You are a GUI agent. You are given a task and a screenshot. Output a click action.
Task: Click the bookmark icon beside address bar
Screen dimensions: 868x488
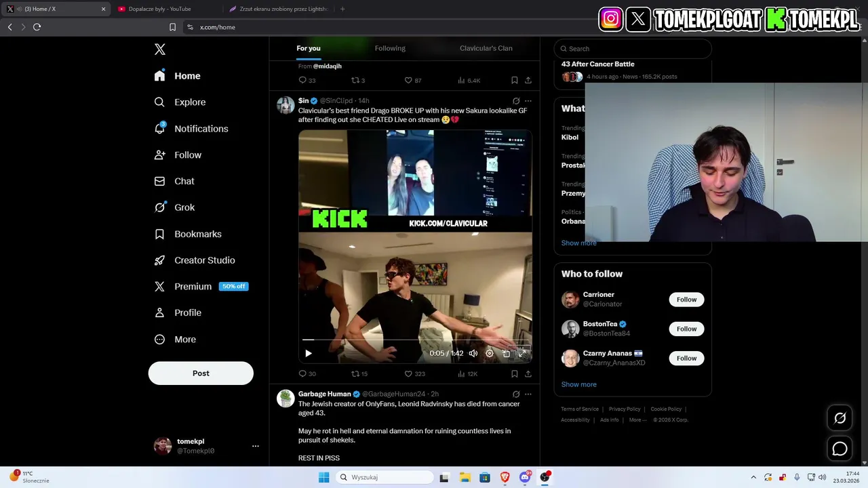point(172,27)
